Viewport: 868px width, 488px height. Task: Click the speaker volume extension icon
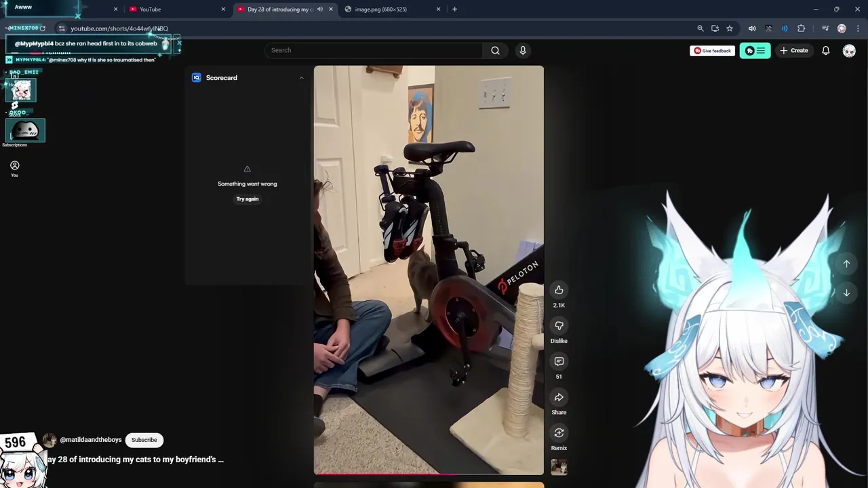[751, 28]
